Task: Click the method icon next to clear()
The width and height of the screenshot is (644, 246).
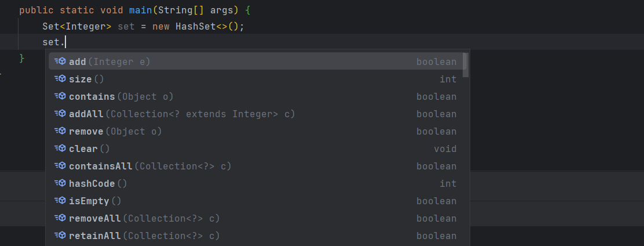Action: tap(60, 149)
